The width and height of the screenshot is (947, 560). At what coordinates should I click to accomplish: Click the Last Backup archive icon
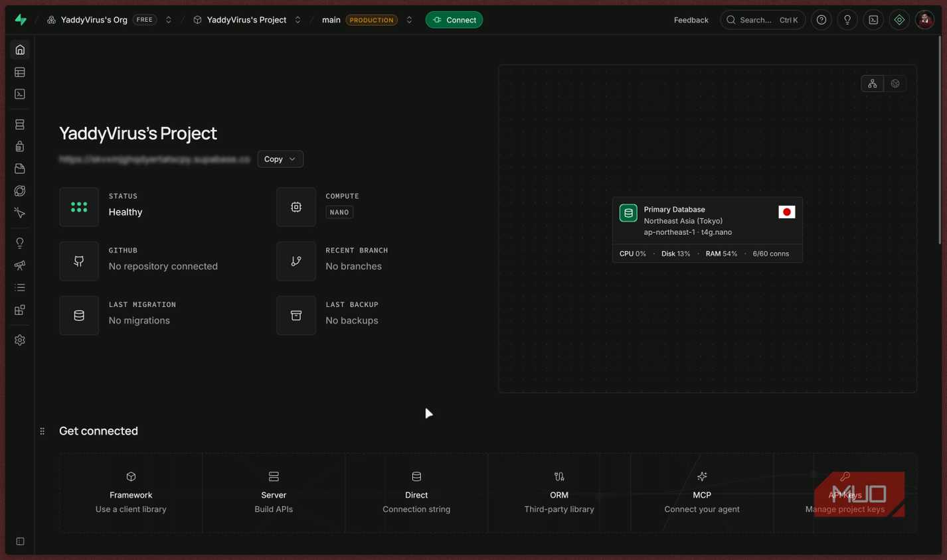point(296,316)
